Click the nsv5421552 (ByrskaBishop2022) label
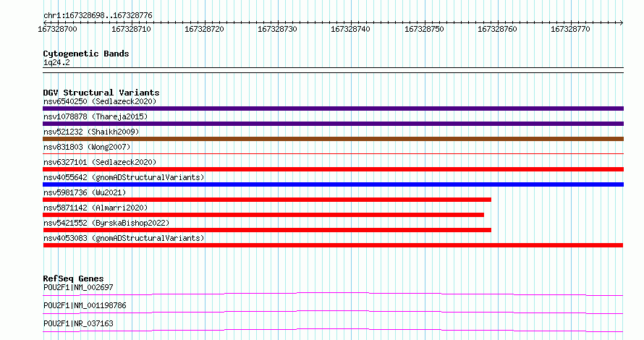Image resolution: width=644 pixels, height=340 pixels. 106,223
